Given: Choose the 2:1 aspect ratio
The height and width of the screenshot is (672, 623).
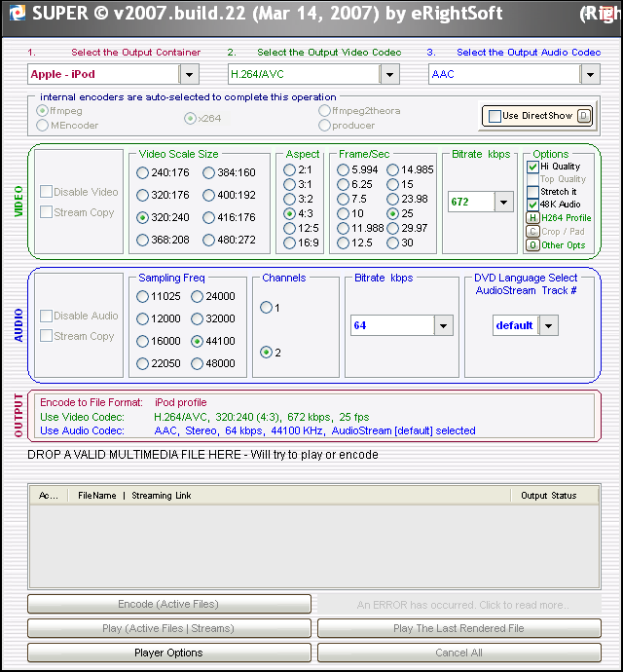Looking at the screenshot, I should [290, 170].
